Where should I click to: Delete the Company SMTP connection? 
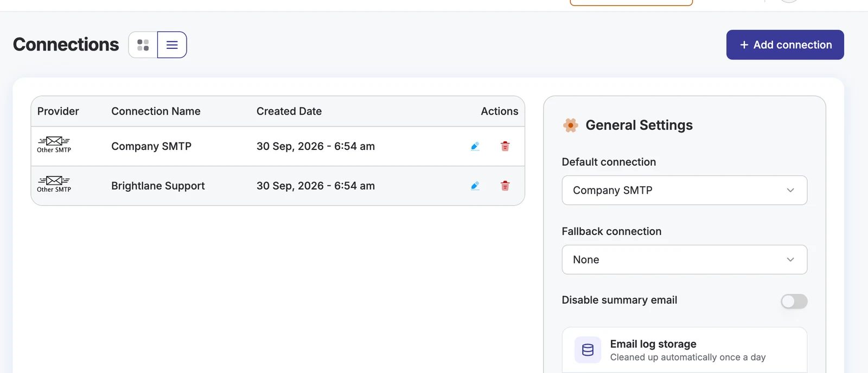pos(505,146)
